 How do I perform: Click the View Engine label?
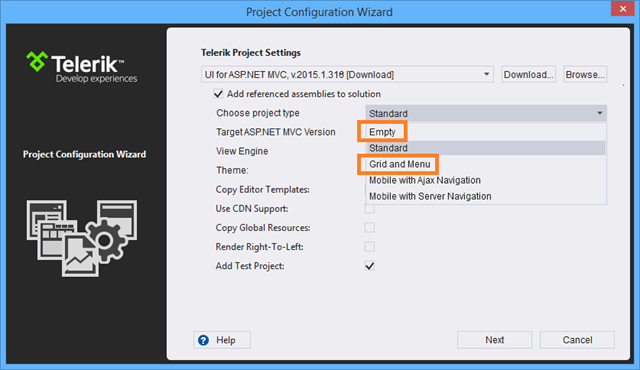(242, 151)
